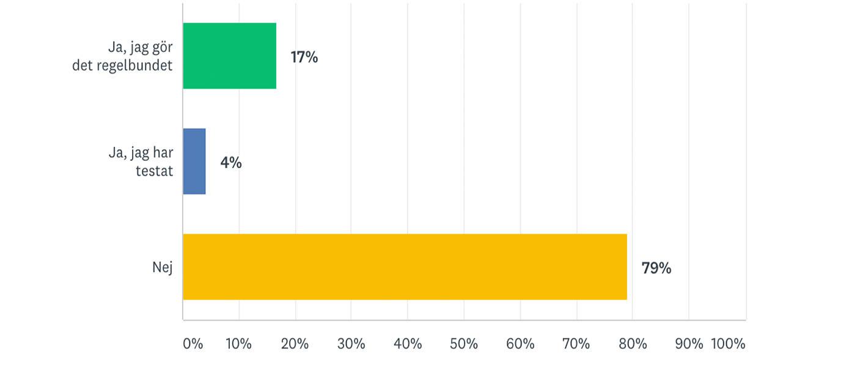
Task: Click the blue 4% bar
Action: pos(194,161)
